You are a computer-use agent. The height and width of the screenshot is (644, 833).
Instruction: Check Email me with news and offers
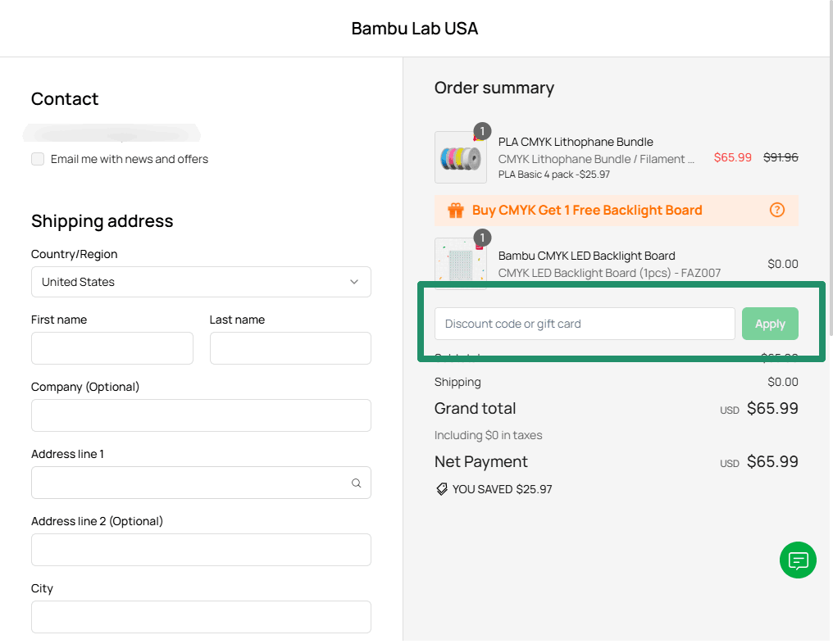point(38,159)
